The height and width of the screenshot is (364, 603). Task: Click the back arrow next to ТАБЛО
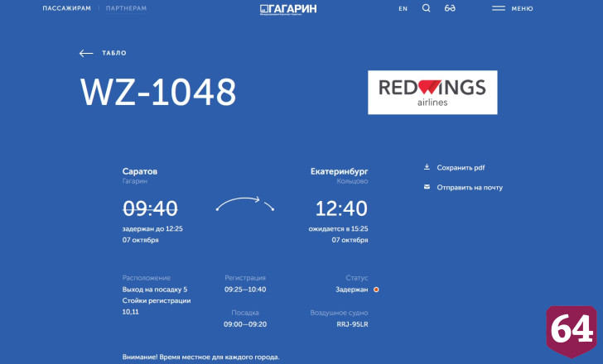[86, 53]
